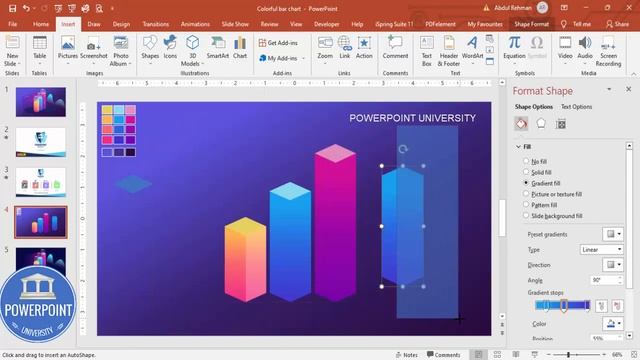Open the File tab
The image size is (640, 360).
click(x=13, y=24)
